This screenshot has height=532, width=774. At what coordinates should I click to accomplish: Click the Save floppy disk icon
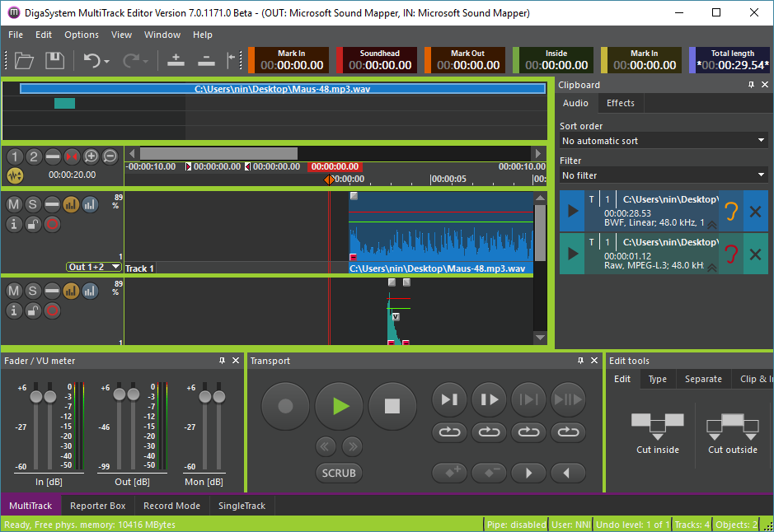click(x=54, y=60)
